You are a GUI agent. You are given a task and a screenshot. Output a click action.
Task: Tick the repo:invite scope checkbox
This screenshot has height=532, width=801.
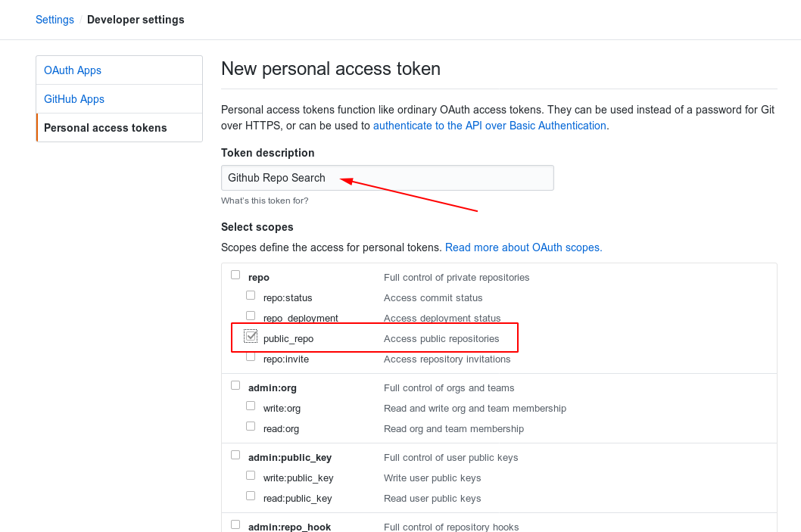click(x=251, y=357)
